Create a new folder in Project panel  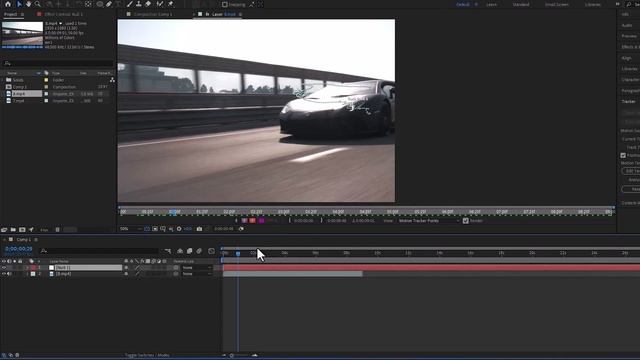[13, 230]
